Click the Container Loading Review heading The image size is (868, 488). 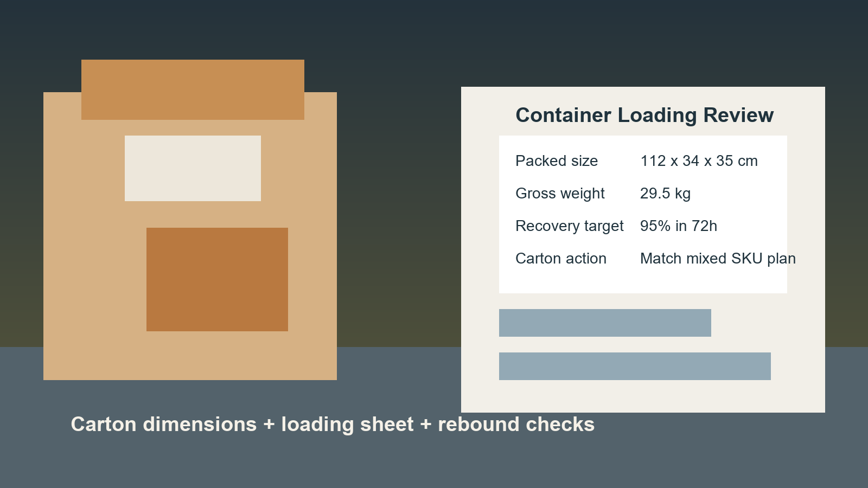tap(644, 115)
